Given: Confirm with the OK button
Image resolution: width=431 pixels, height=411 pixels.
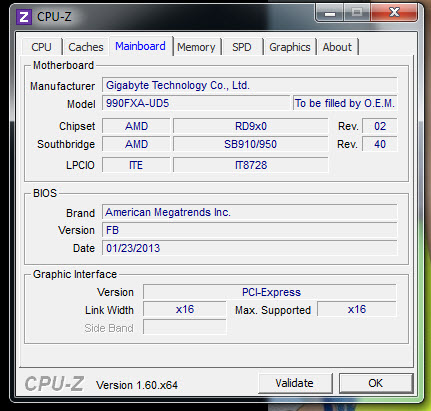Looking at the screenshot, I should pos(376,383).
